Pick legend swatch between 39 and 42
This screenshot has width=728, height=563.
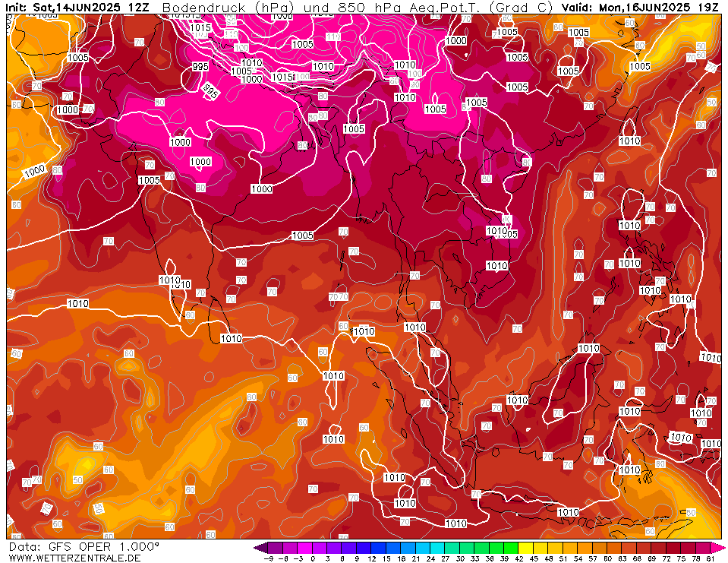pos(511,547)
